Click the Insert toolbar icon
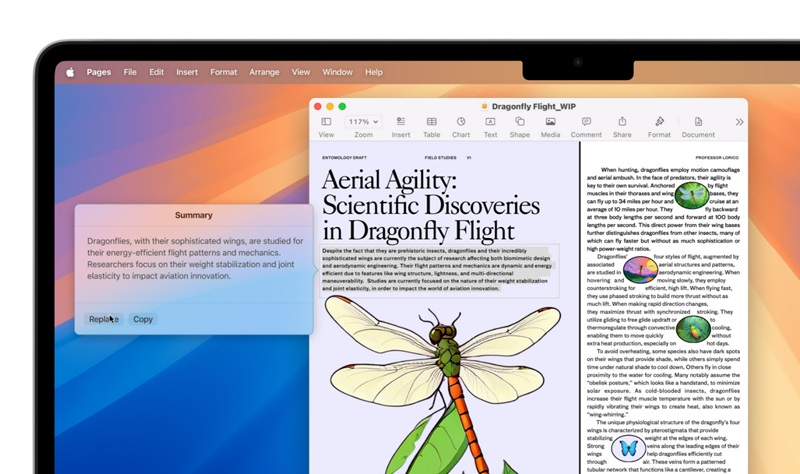This screenshot has height=474, width=800. pos(401,121)
